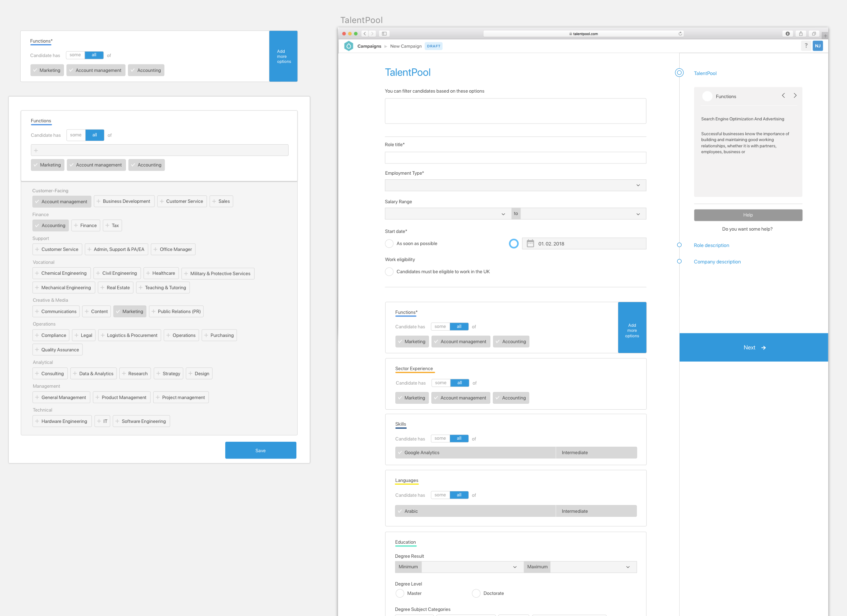Toggle 'some' in the Sector Experience section
847x616 pixels.
click(441, 383)
